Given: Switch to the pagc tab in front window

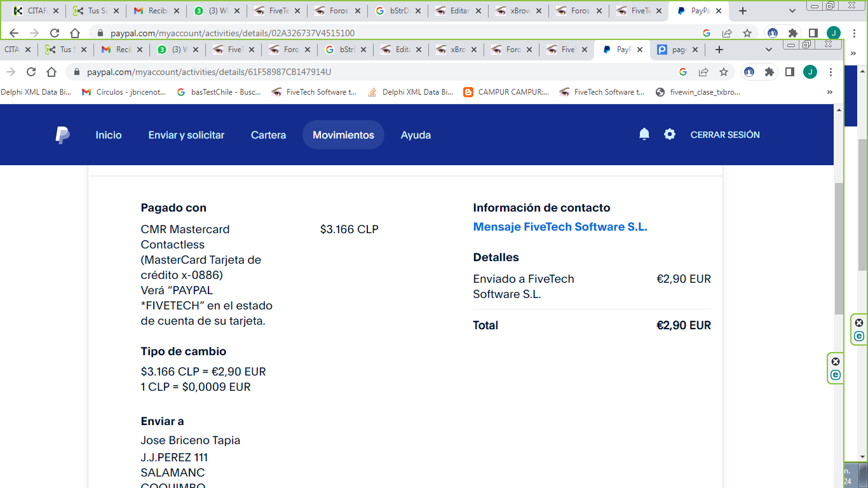Looking at the screenshot, I should [x=677, y=50].
